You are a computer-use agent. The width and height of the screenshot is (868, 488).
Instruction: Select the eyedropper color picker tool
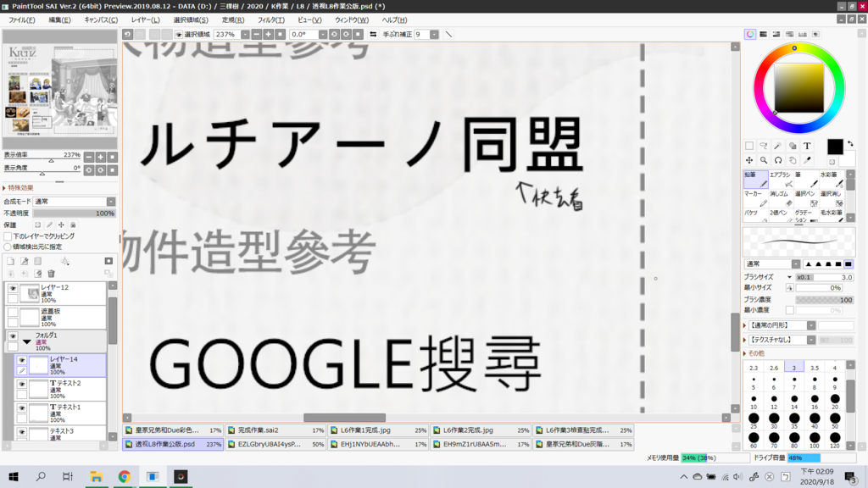[x=807, y=160]
